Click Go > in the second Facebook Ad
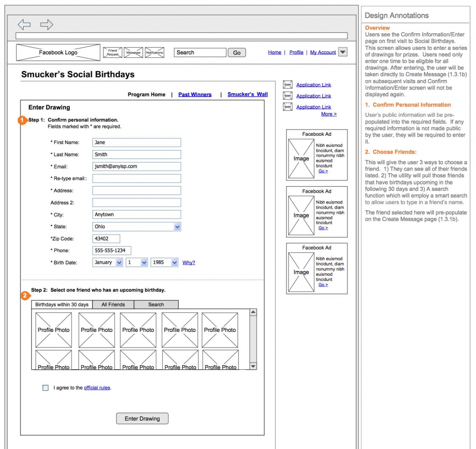Viewport: 476px width, 449px height. tap(323, 228)
